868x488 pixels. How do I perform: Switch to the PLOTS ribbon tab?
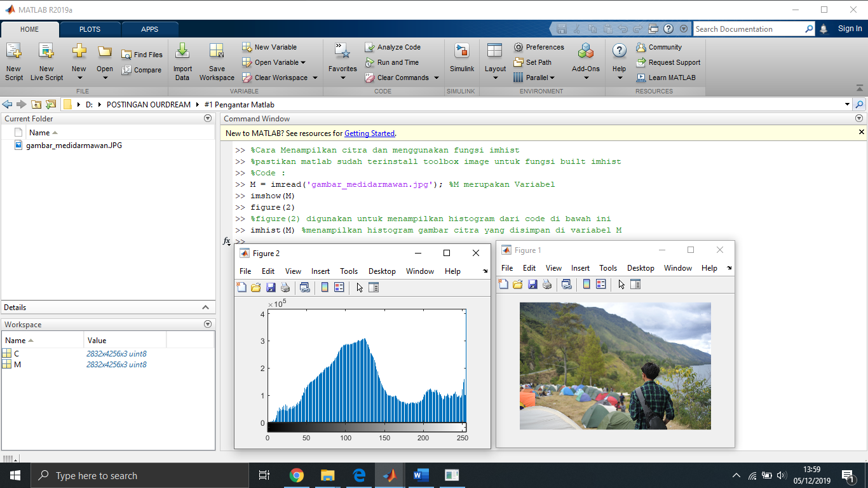pos(90,29)
